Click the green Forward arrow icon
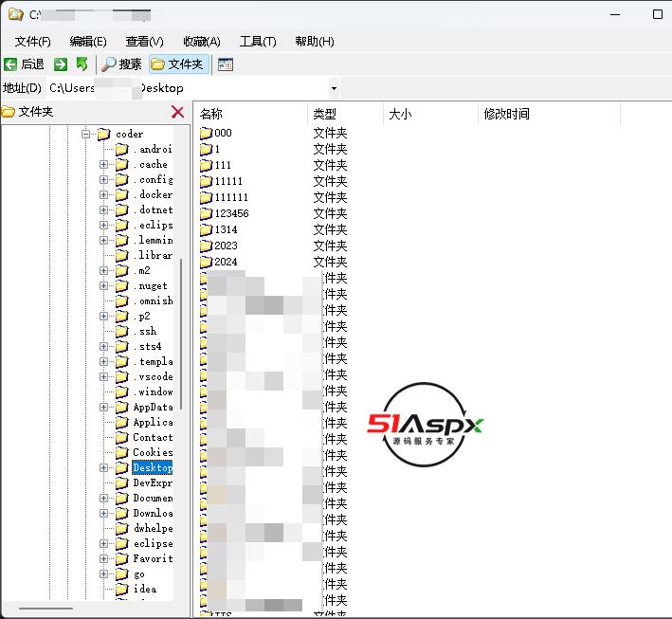This screenshot has height=619, width=672. click(x=61, y=64)
